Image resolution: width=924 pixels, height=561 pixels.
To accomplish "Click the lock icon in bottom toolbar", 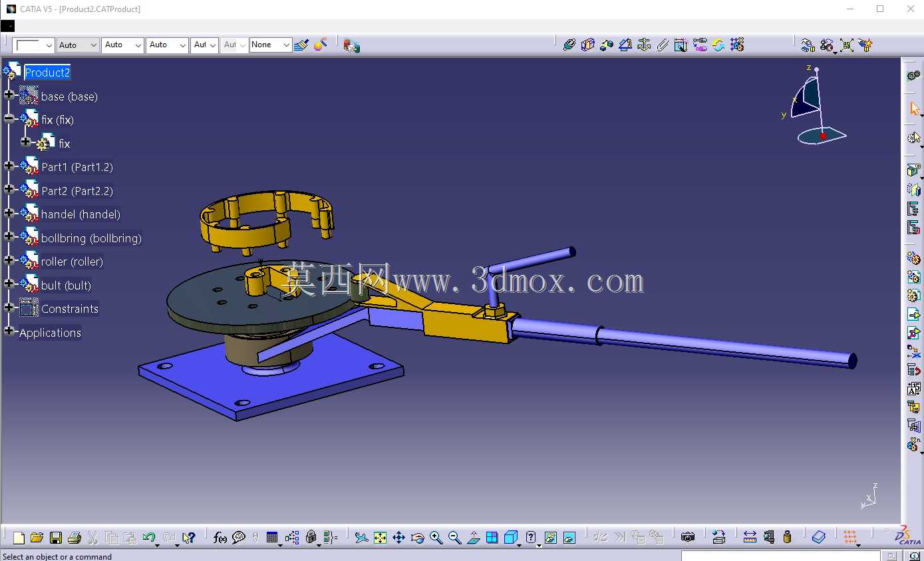I will point(311,538).
